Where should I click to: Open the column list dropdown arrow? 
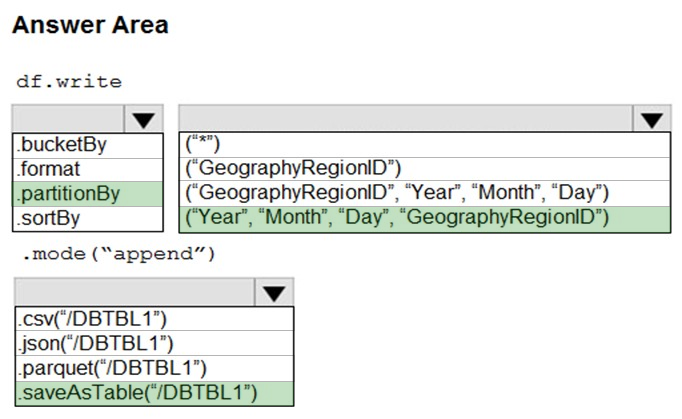(x=651, y=119)
